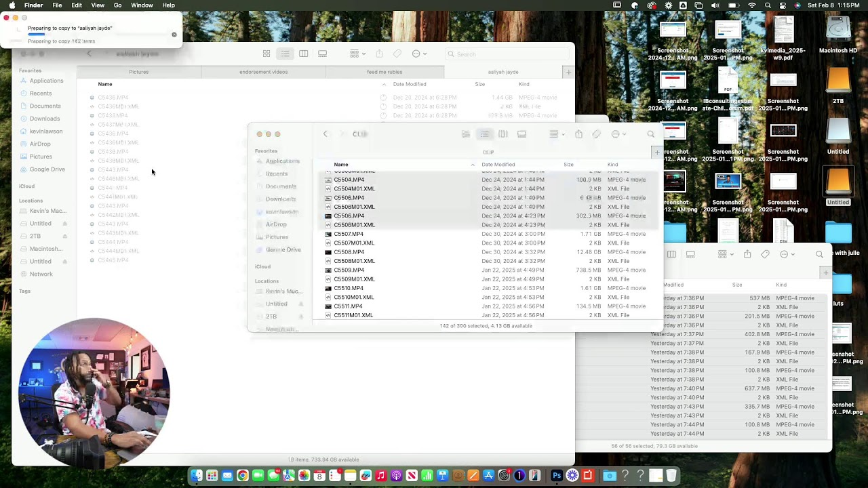Open Applications in the back Finder sidebar
868x488 pixels.
(x=46, y=81)
